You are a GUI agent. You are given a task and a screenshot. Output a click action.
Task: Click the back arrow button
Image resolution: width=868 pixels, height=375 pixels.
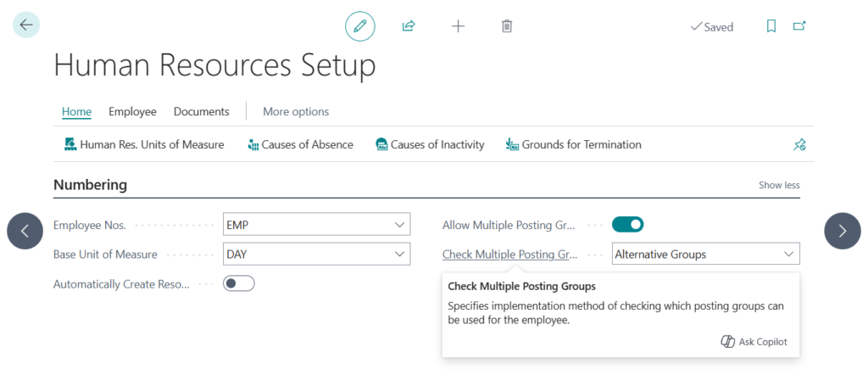coord(26,25)
